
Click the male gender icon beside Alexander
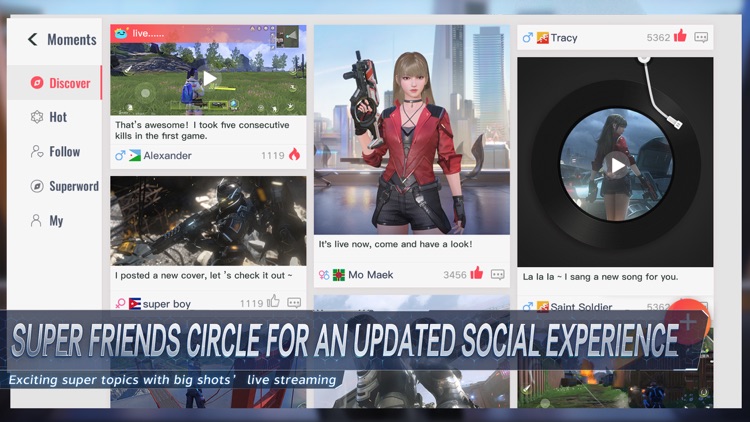[x=120, y=155]
